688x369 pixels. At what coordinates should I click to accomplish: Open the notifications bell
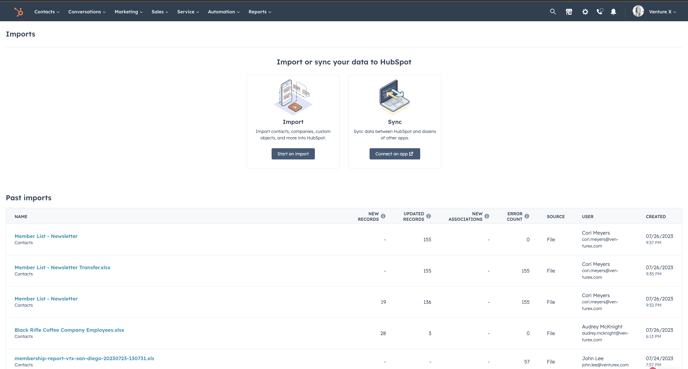click(613, 12)
